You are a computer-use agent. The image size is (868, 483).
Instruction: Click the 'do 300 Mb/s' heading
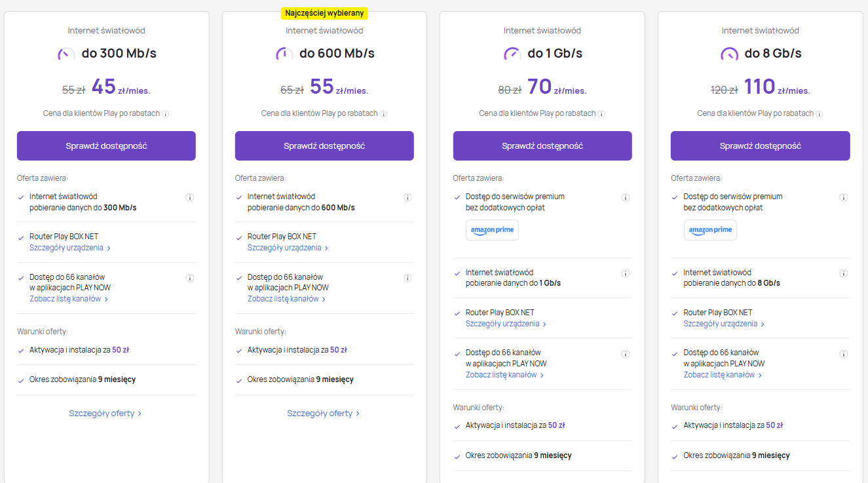coord(119,53)
